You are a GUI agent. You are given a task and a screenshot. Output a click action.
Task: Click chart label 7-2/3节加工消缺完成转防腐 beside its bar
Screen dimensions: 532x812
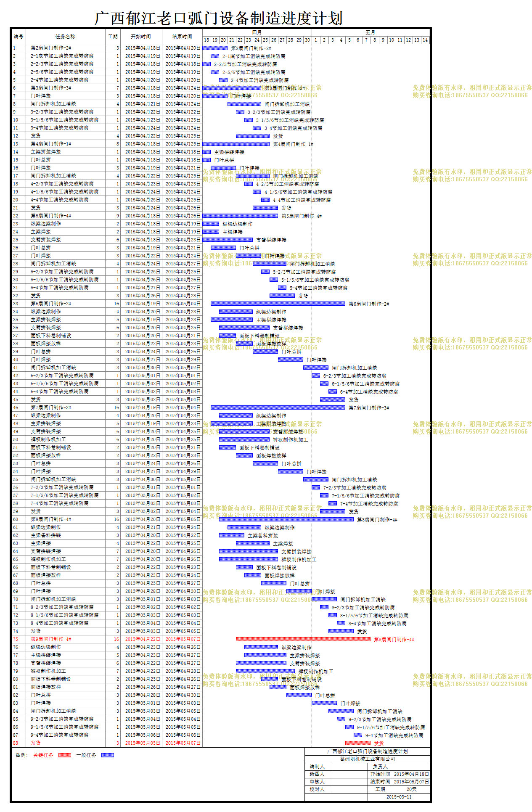355,488
